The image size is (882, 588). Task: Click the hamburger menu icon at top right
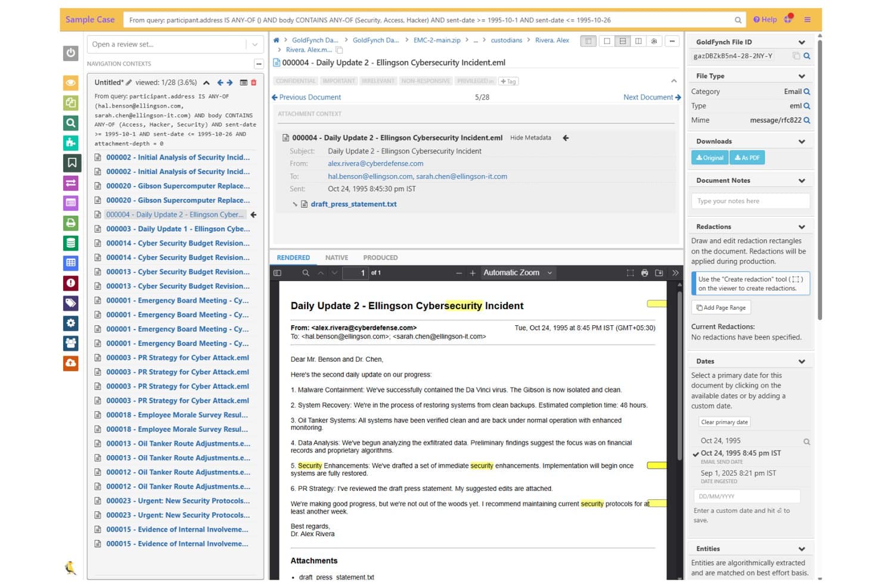(808, 20)
